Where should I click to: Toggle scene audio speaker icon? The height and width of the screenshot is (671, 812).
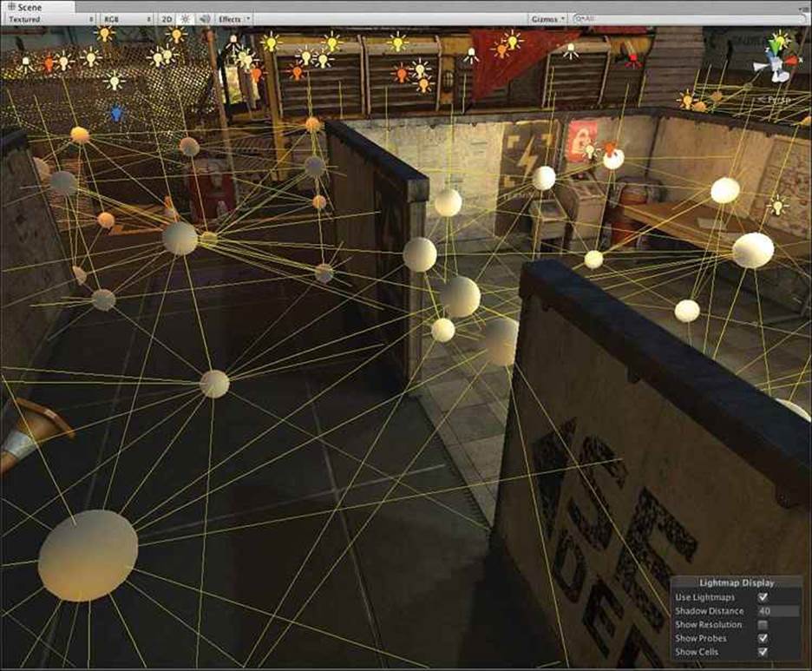[x=205, y=19]
